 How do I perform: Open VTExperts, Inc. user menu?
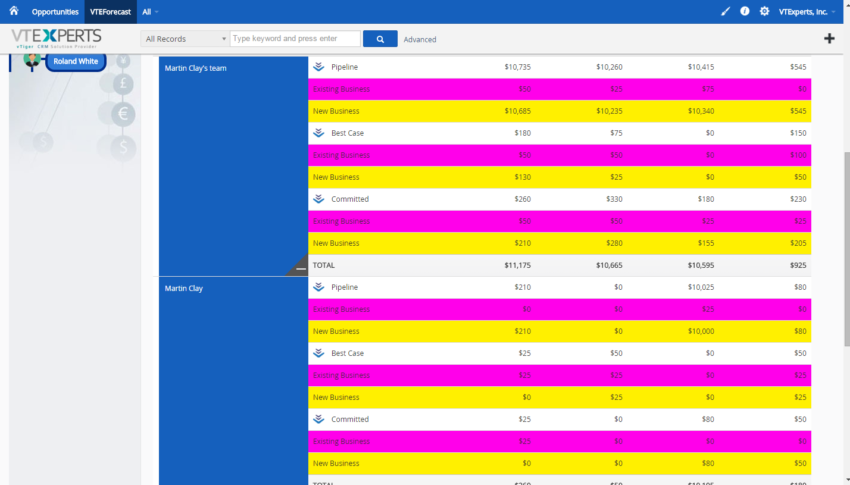point(807,11)
